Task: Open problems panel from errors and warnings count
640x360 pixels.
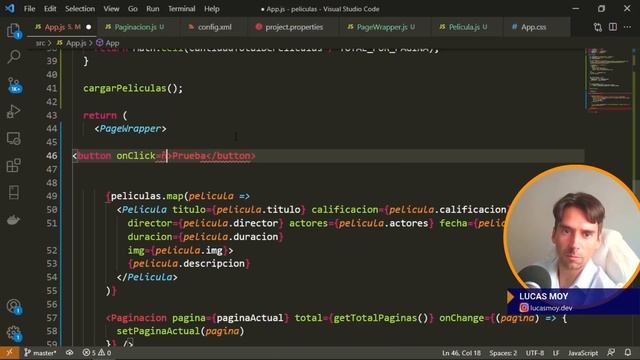Action: coord(97,353)
